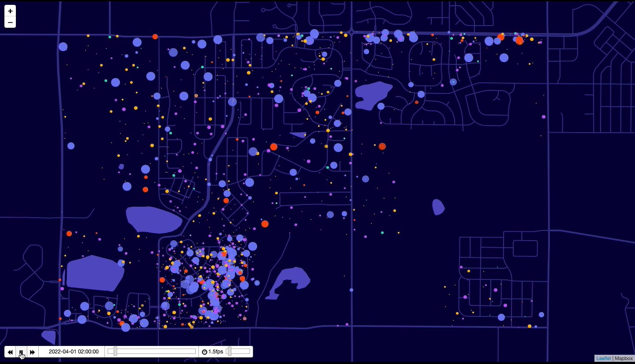Image resolution: width=635 pixels, height=364 pixels.
Task: Click the middle of the timeline track
Action: point(154,351)
